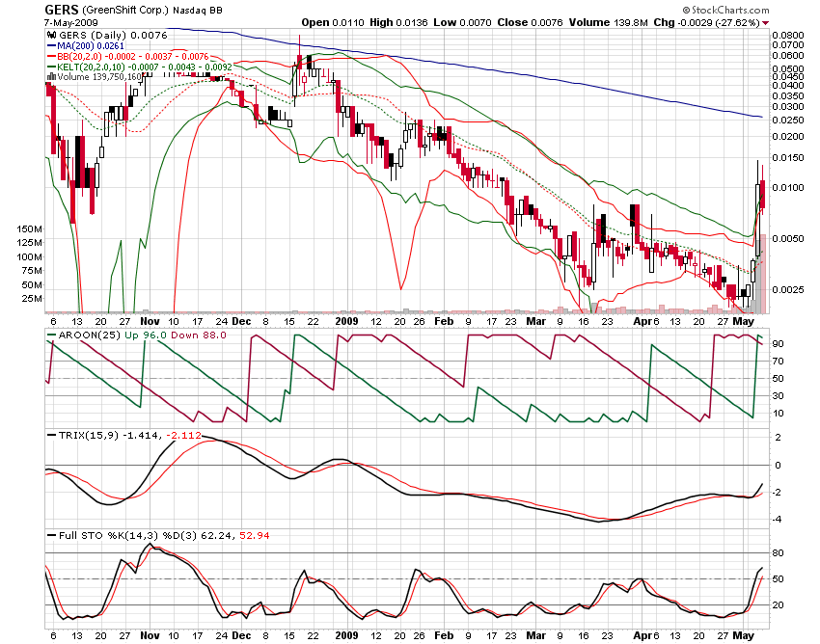Click the 150M volume axis label
This screenshot has height=644, width=820.
[x=30, y=228]
